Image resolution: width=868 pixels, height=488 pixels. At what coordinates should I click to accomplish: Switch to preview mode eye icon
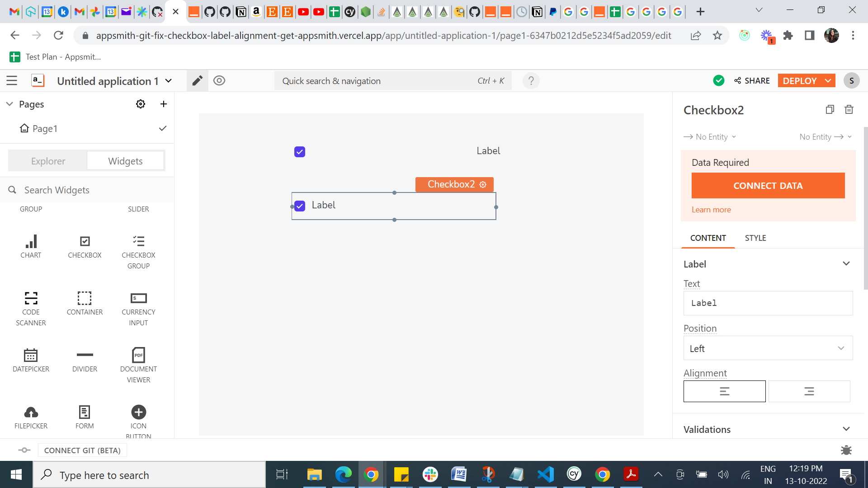coord(219,81)
